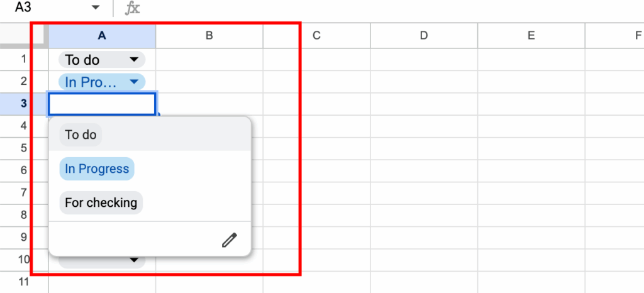Image resolution: width=644 pixels, height=293 pixels.
Task: Select row 1 header
Action: (x=24, y=60)
